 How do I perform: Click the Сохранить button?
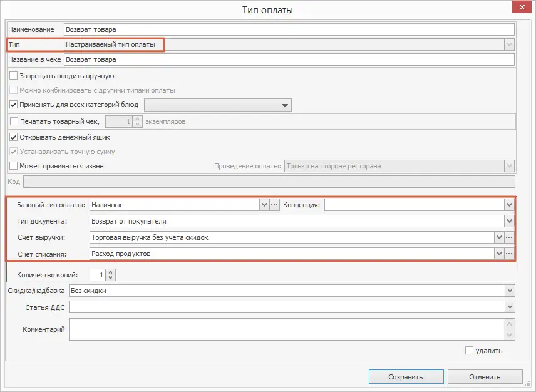406,377
